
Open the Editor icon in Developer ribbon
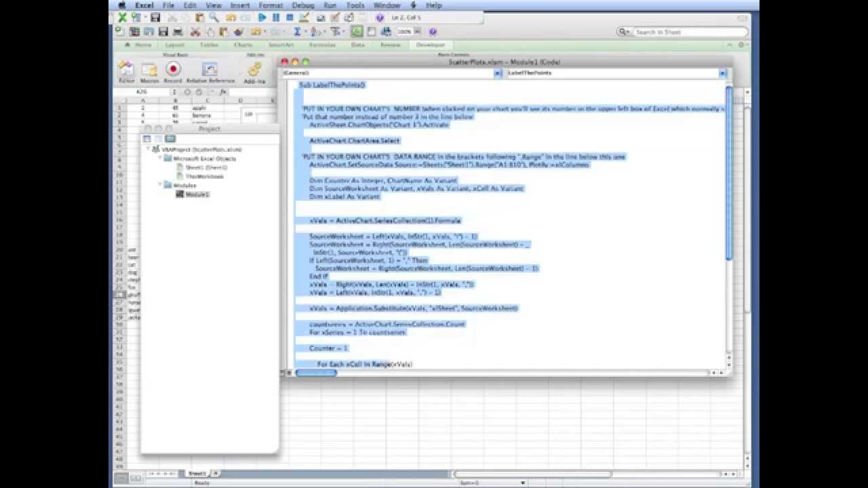click(126, 71)
